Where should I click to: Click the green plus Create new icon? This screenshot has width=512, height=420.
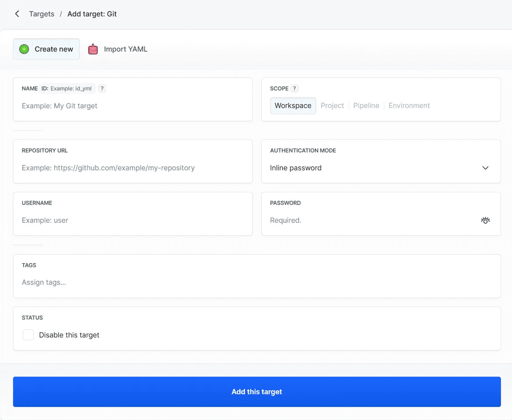pos(24,49)
